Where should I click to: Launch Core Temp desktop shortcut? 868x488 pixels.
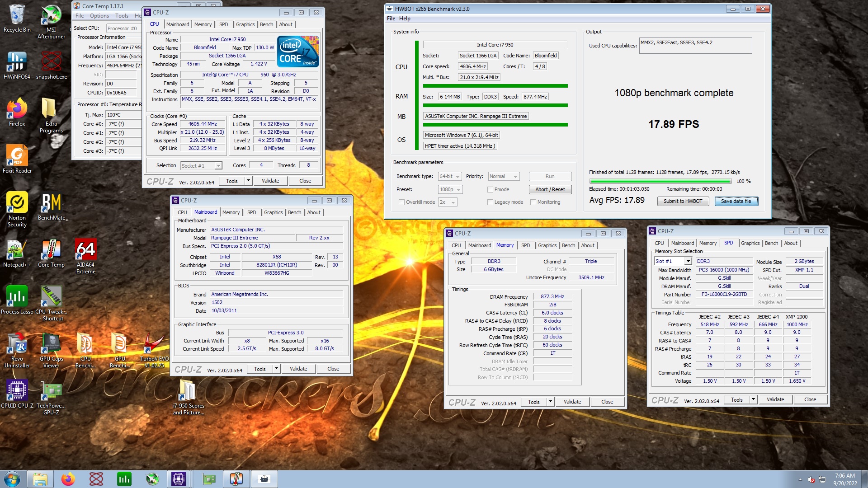51,253
